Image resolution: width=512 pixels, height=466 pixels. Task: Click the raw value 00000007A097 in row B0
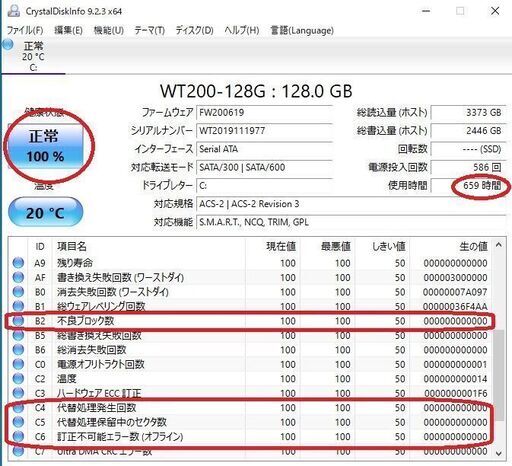(x=455, y=292)
